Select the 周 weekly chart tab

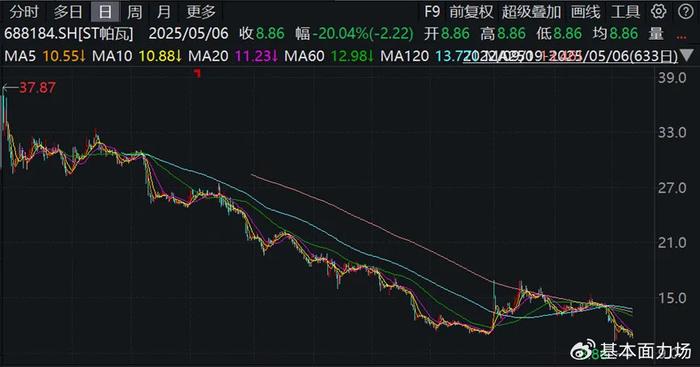(x=134, y=12)
